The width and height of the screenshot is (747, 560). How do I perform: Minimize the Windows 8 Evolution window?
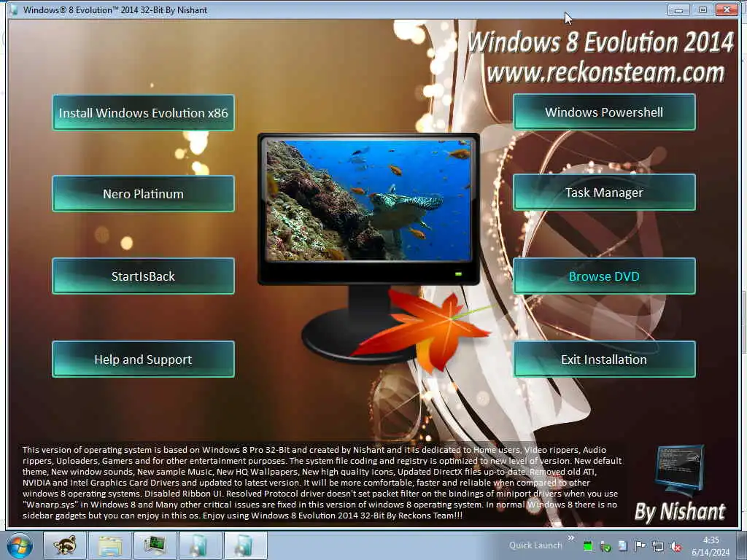[x=678, y=9]
